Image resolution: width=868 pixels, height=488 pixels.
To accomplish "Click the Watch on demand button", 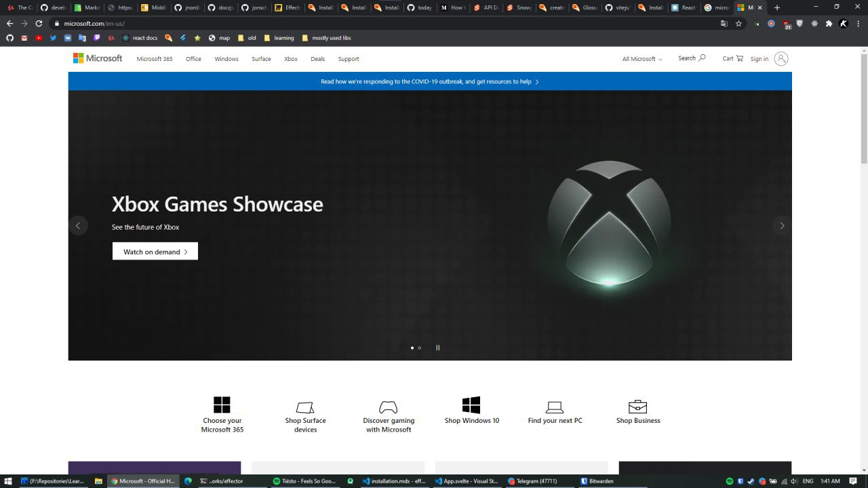I will click(155, 251).
